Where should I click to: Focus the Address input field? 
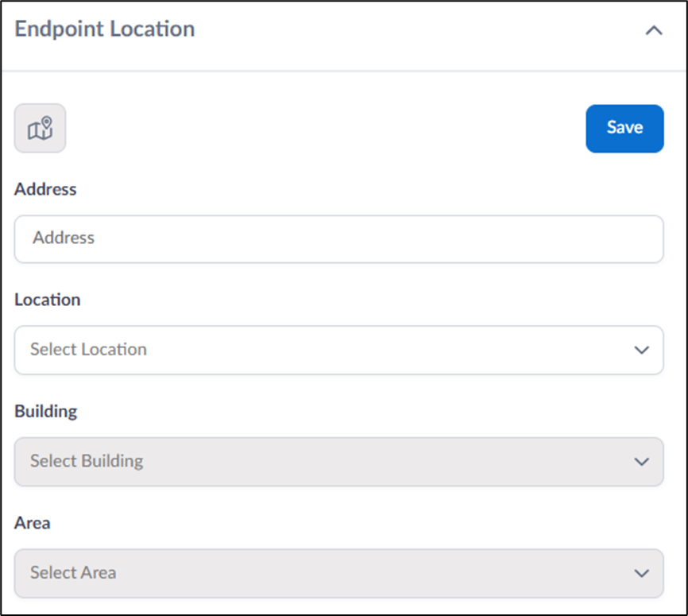pos(338,238)
